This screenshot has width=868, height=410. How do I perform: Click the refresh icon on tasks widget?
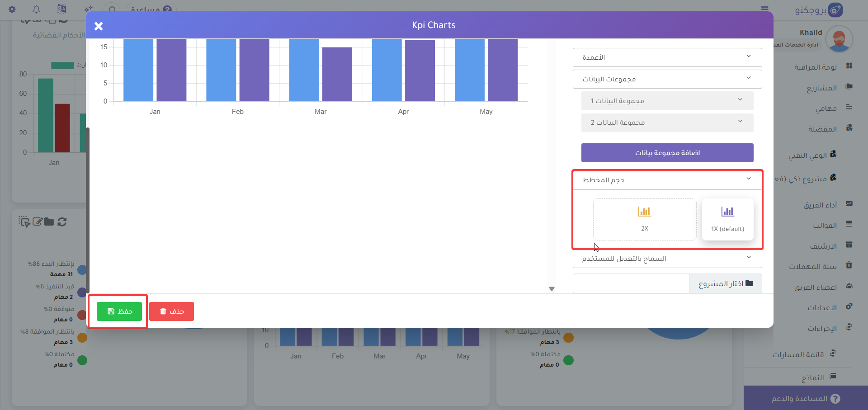click(x=62, y=221)
